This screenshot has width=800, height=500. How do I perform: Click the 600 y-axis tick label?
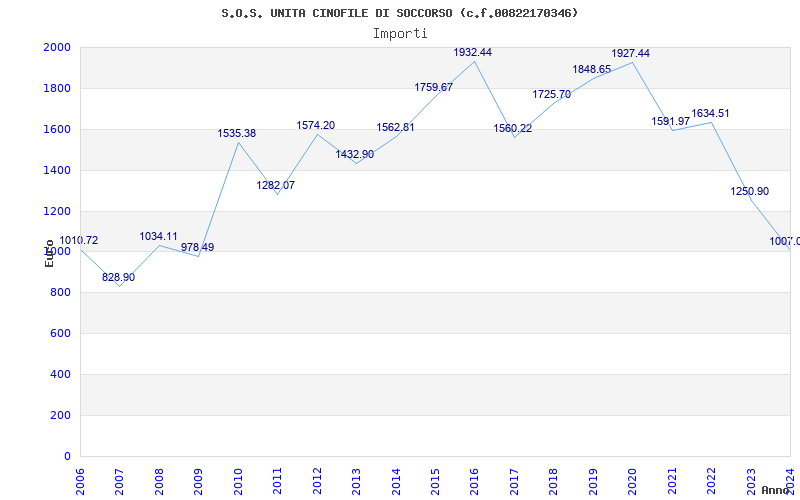pyautogui.click(x=61, y=333)
